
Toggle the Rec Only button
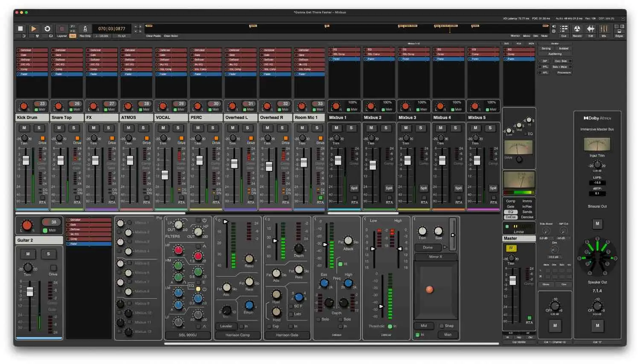coord(85,36)
